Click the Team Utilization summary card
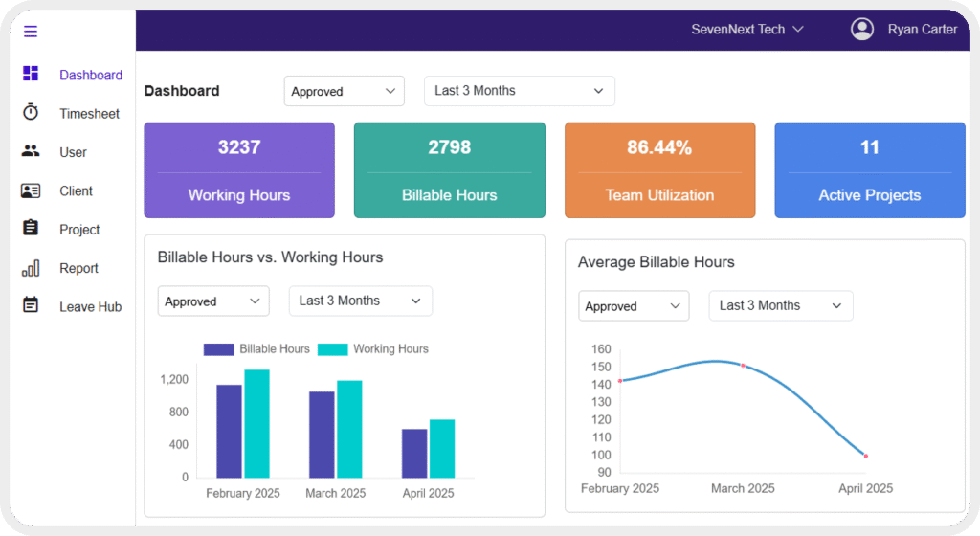This screenshot has width=980, height=536. coord(659,170)
